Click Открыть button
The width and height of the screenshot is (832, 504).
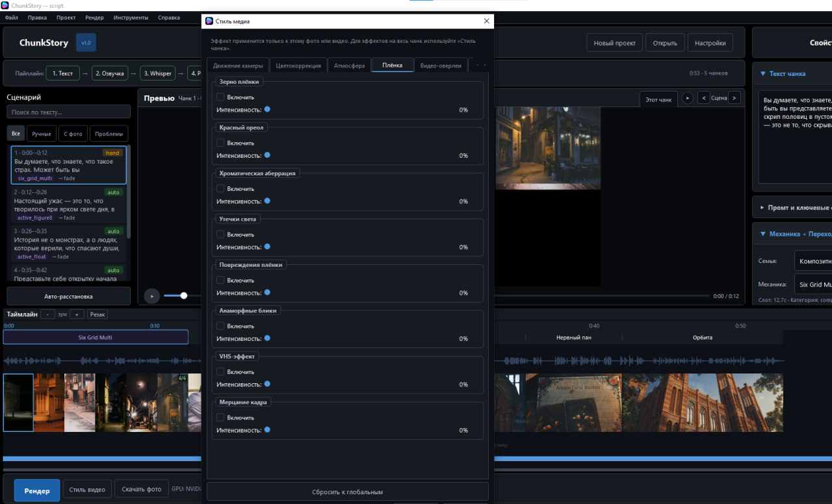(665, 43)
